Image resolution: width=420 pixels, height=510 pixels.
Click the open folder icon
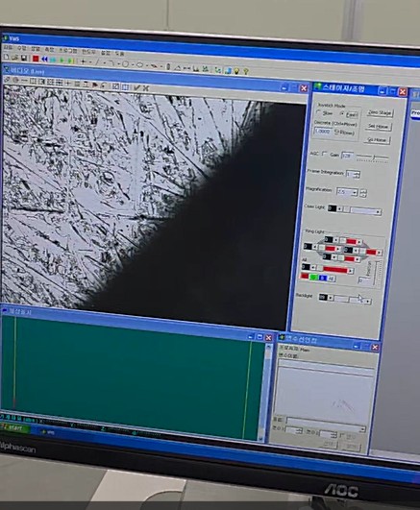[14, 58]
